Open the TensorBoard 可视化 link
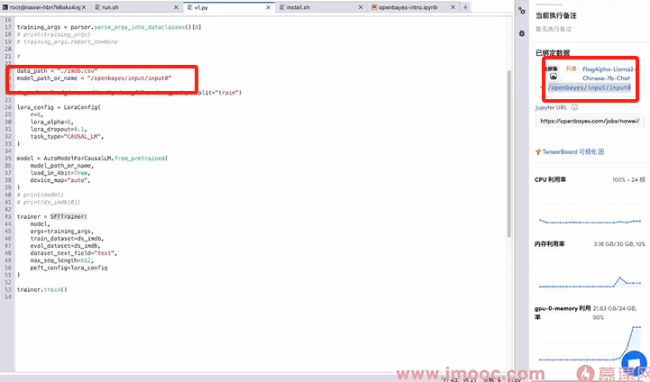The width and height of the screenshot is (650, 382). pyautogui.click(x=570, y=152)
